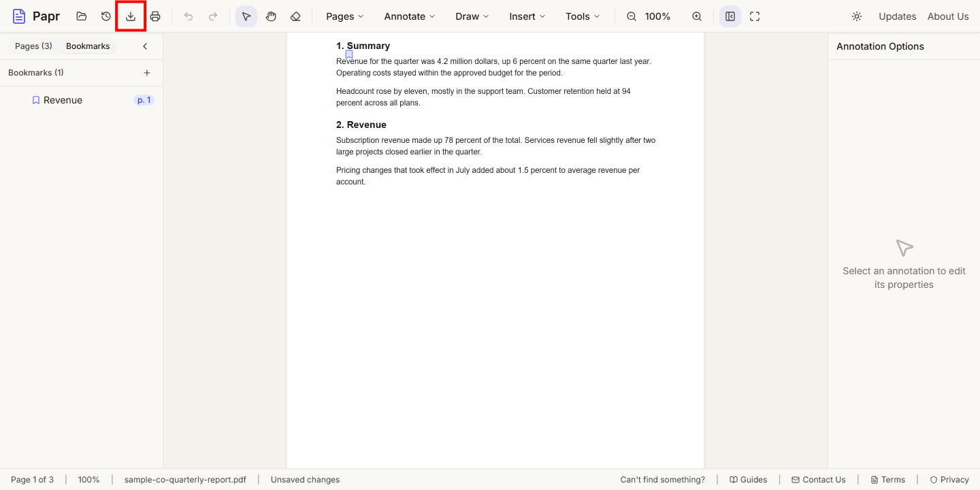Zoom in using the plus magnifier
Screen dimensions: 980x490
click(697, 16)
